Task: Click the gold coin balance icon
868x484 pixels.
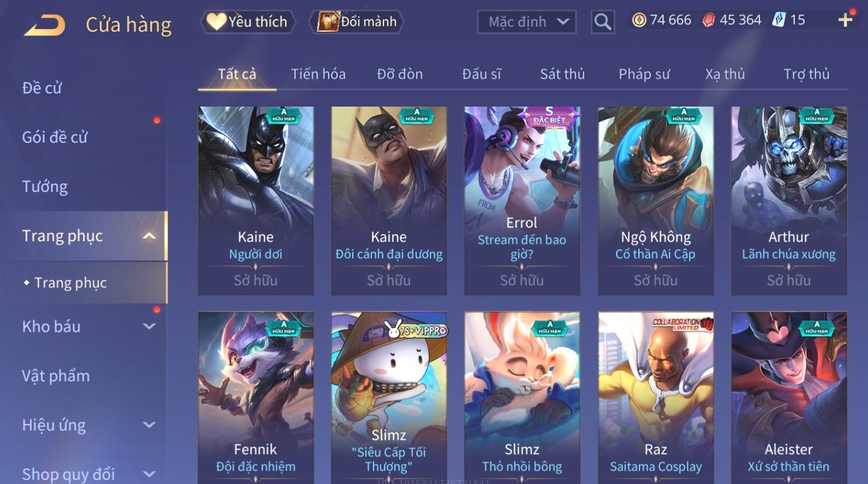Action: tap(639, 20)
